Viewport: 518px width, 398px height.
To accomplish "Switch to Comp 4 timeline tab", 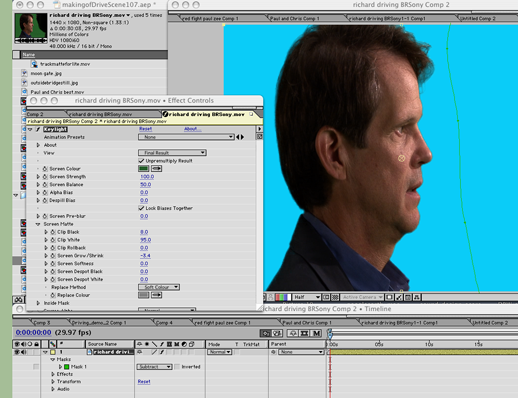I will pos(164,323).
